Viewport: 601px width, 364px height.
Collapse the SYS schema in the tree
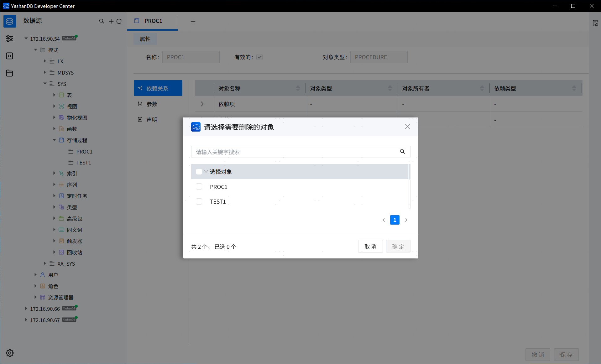pyautogui.click(x=45, y=84)
